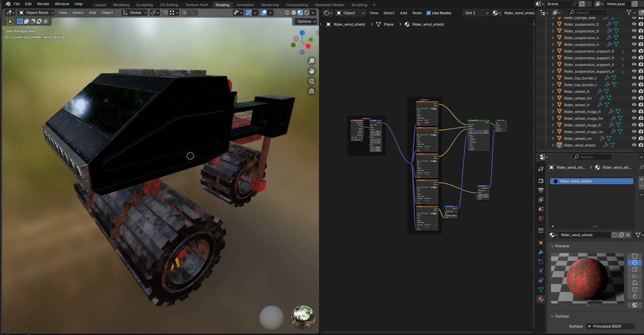Open the Output properties printer icon
This screenshot has width=644, height=335.
click(541, 190)
